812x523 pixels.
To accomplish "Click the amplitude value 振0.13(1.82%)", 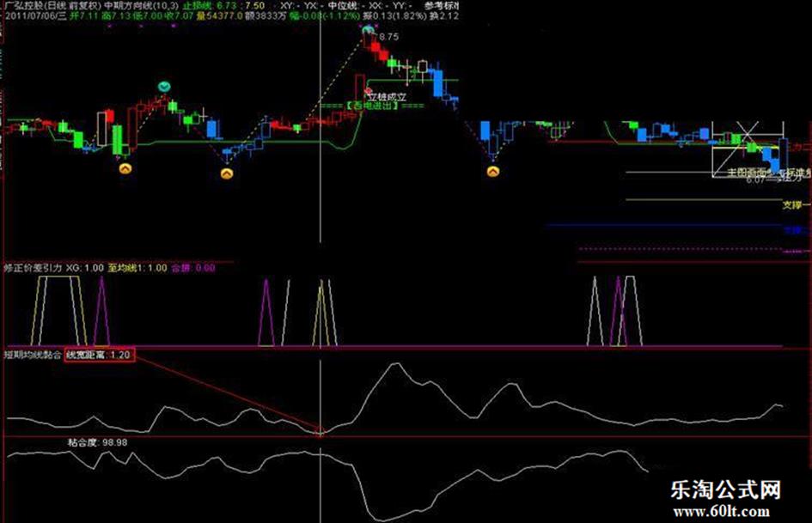I will click(x=394, y=15).
